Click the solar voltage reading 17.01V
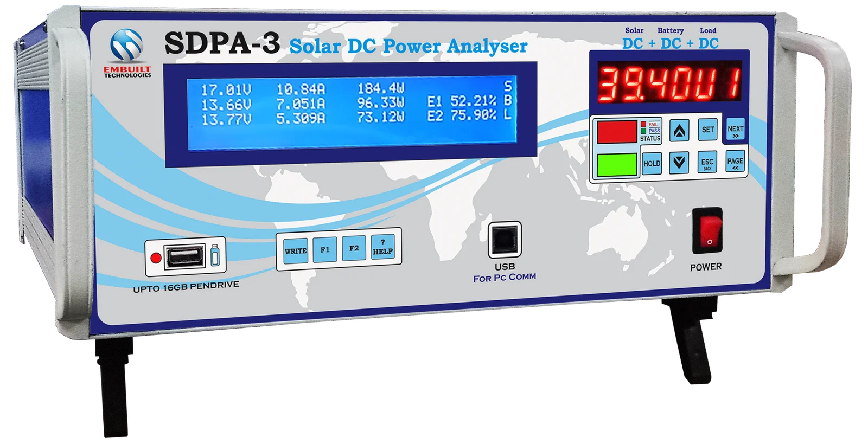This screenshot has width=868, height=444. click(226, 89)
